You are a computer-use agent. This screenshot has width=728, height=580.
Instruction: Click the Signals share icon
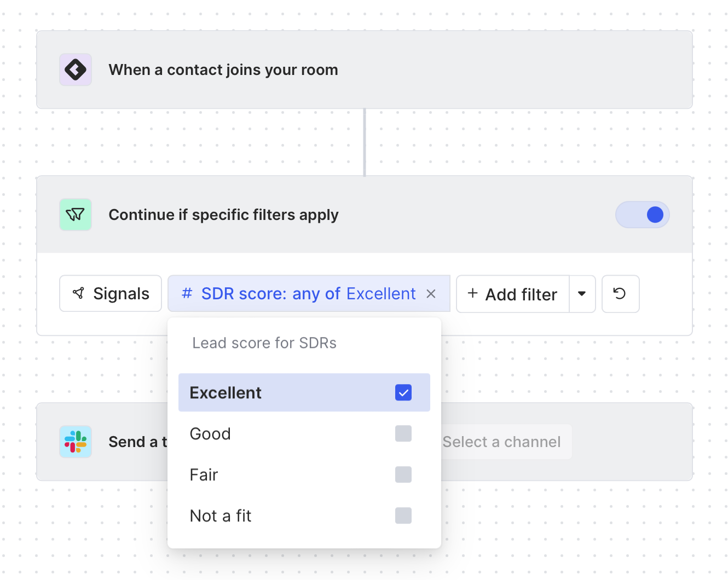coord(79,294)
